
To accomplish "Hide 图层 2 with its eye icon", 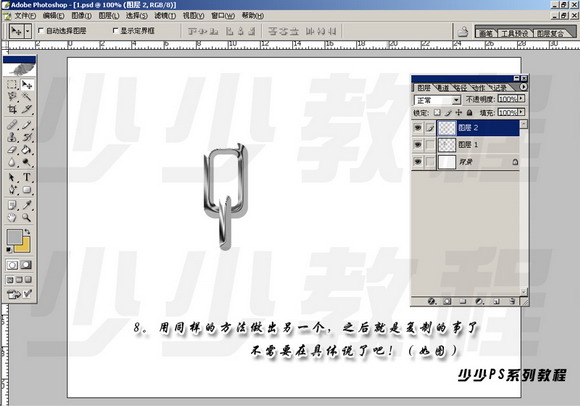I will 418,128.
